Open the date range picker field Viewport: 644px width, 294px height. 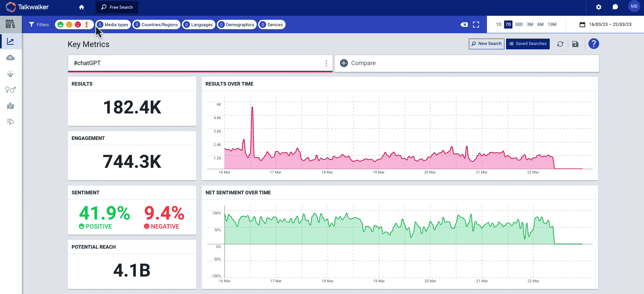point(606,24)
